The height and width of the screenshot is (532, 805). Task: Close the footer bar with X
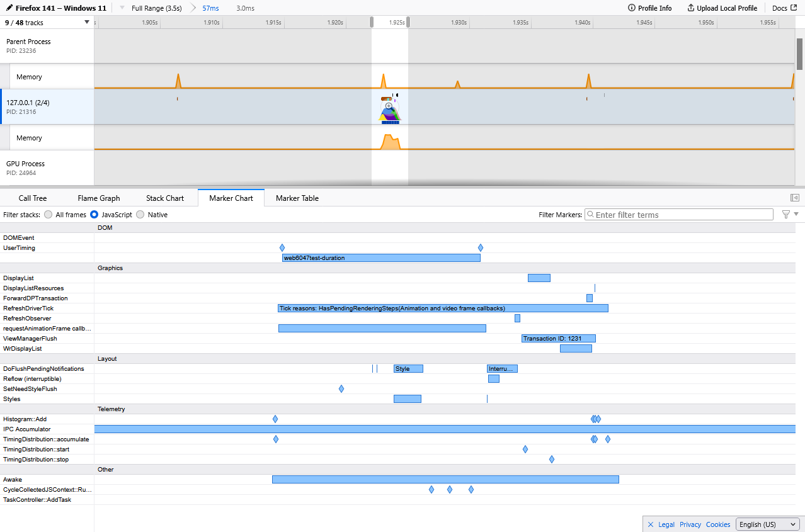click(x=651, y=524)
